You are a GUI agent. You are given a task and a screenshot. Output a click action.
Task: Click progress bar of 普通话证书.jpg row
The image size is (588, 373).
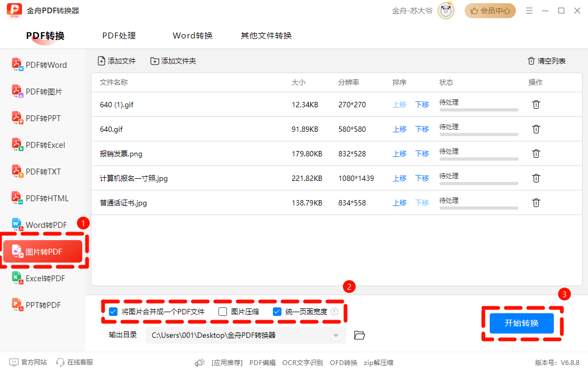coord(479,209)
